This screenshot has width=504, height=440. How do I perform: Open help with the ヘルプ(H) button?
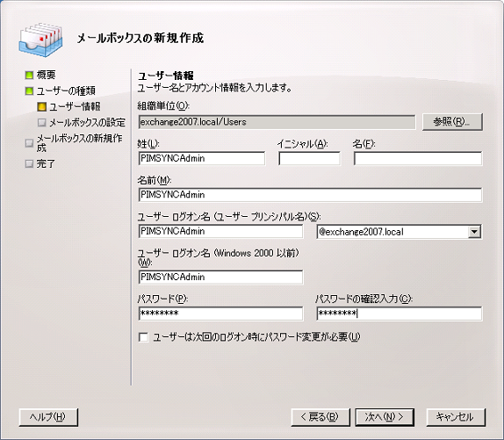point(48,417)
